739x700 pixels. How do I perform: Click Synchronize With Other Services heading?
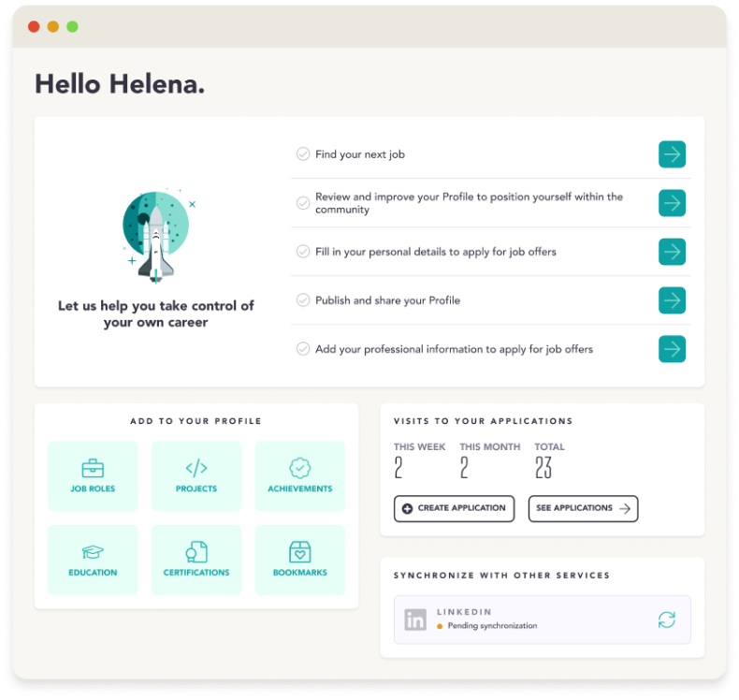(502, 576)
